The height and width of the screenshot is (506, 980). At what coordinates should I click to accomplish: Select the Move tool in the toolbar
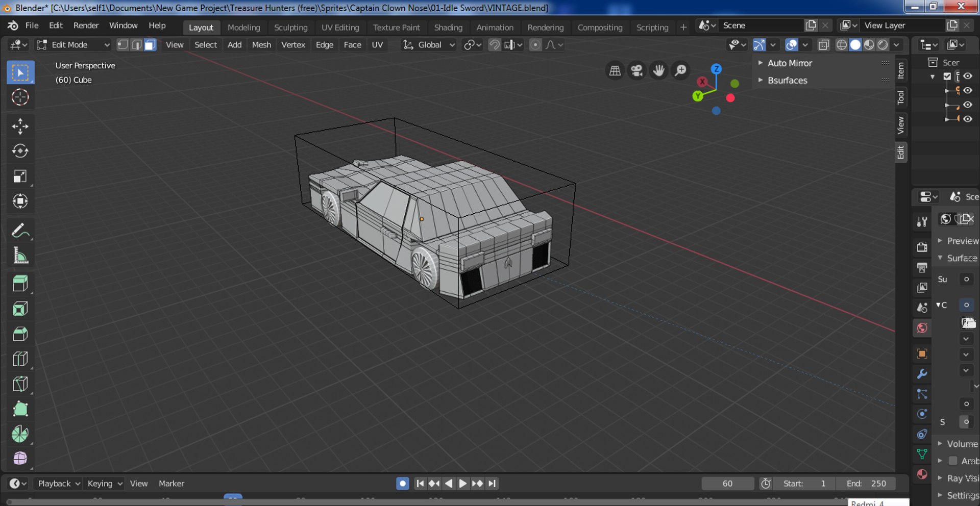(x=20, y=126)
